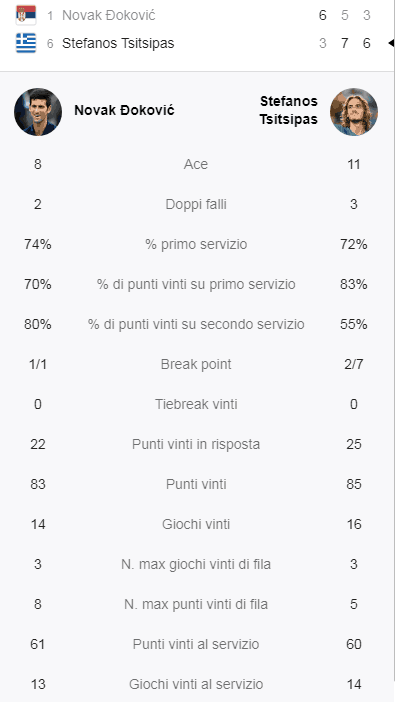
Task: Click the Break point statistic label
Action: click(196, 364)
